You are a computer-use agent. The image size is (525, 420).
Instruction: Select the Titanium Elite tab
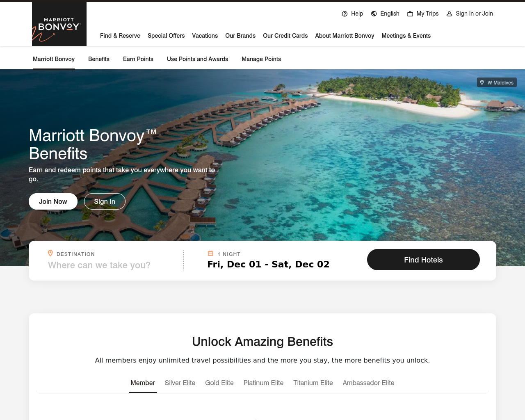coord(313,383)
